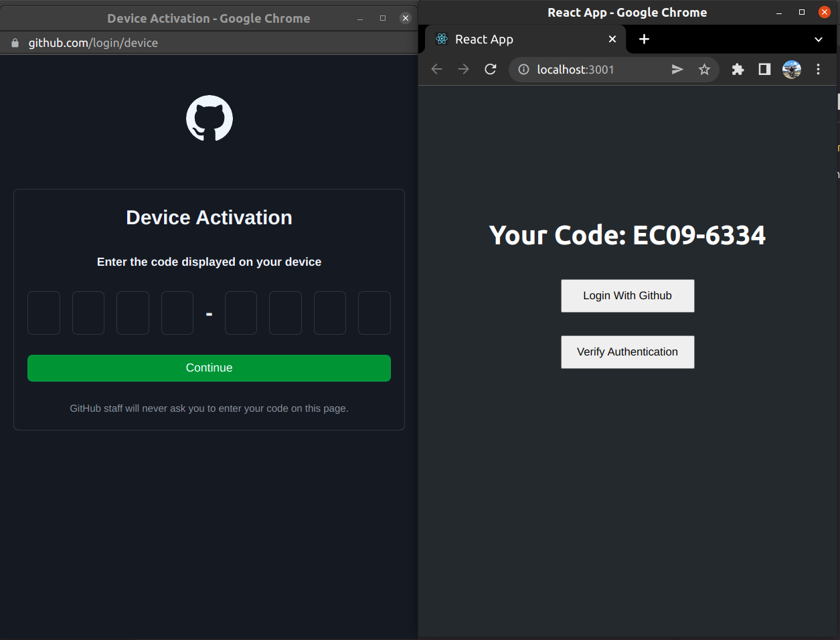Focus the third code character box
Screen dimensions: 840x640
click(133, 313)
